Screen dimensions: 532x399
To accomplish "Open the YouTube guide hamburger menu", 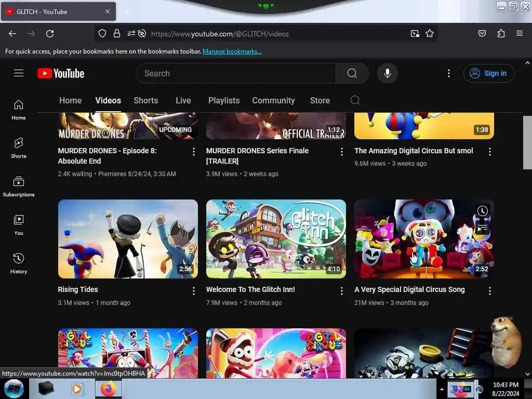I will tap(19, 73).
